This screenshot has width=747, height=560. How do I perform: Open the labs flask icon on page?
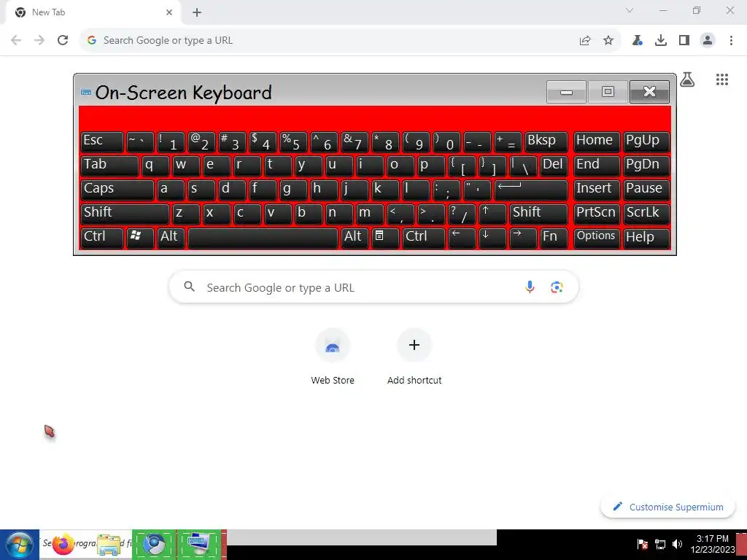point(687,79)
